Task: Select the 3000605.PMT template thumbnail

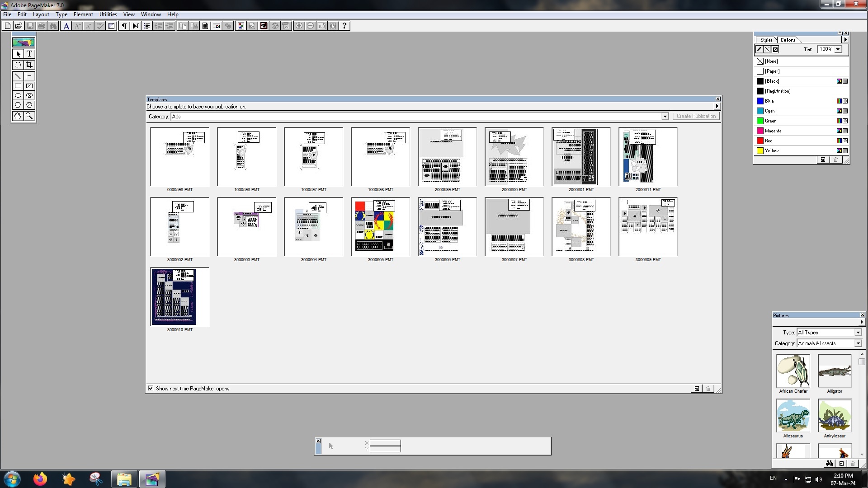Action: (381, 226)
